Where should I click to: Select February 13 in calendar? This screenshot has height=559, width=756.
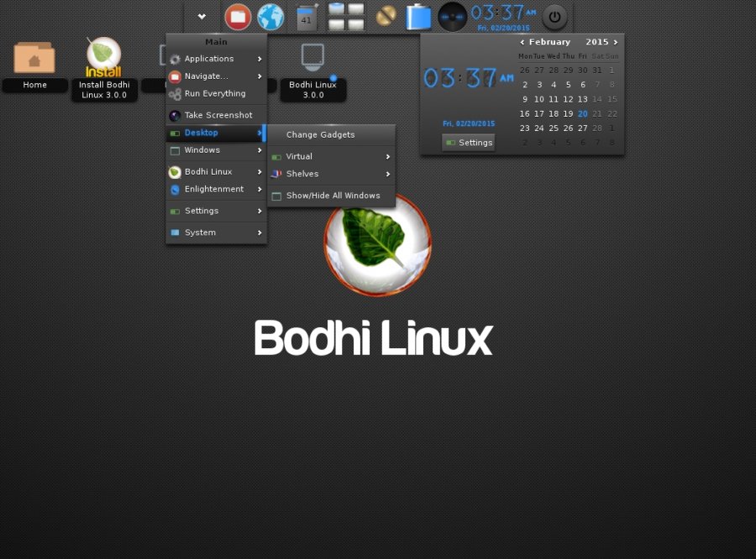582,99
